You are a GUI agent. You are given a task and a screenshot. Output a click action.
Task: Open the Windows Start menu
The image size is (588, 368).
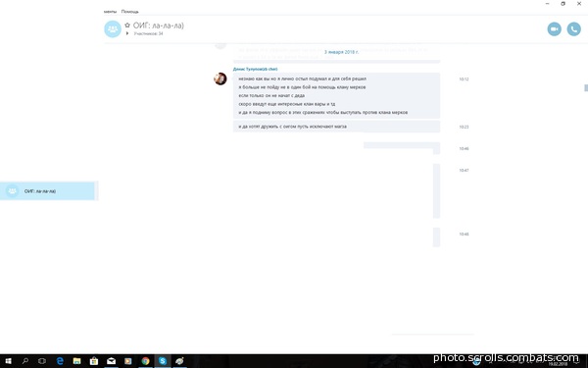tap(8, 361)
